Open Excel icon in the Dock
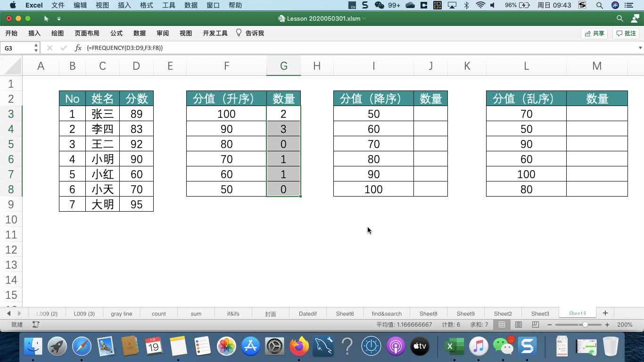Viewport: 644px width, 362px height. pyautogui.click(x=454, y=347)
